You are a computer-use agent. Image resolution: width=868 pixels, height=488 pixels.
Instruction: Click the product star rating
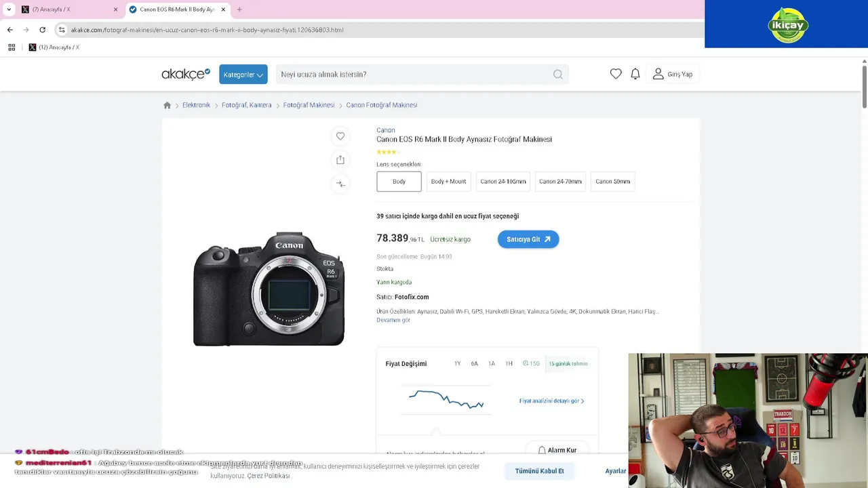387,152
